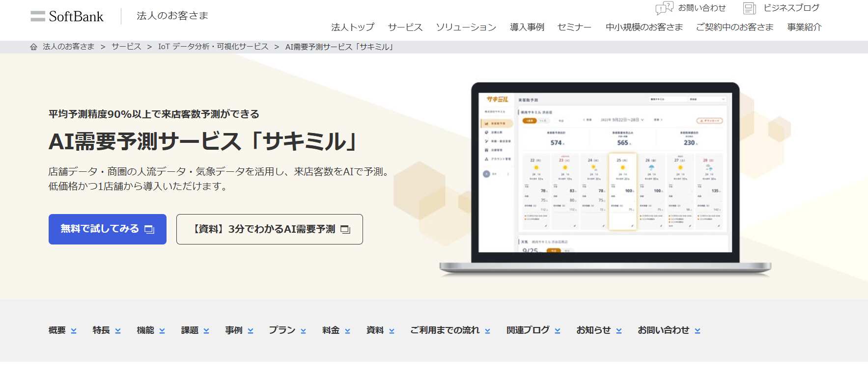Image resolution: width=868 pixels, height=379 pixels.
Task: Select 法人トップ in main navigation
Action: (x=353, y=27)
